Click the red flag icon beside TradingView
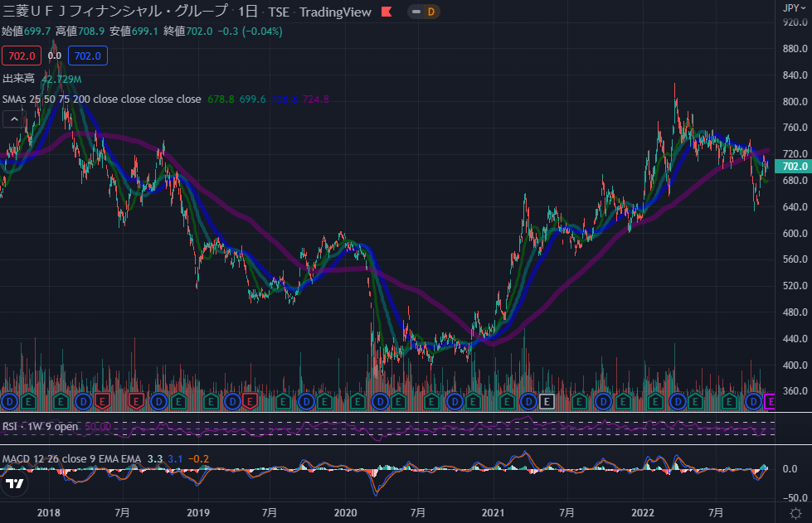This screenshot has height=523, width=812. click(x=387, y=12)
